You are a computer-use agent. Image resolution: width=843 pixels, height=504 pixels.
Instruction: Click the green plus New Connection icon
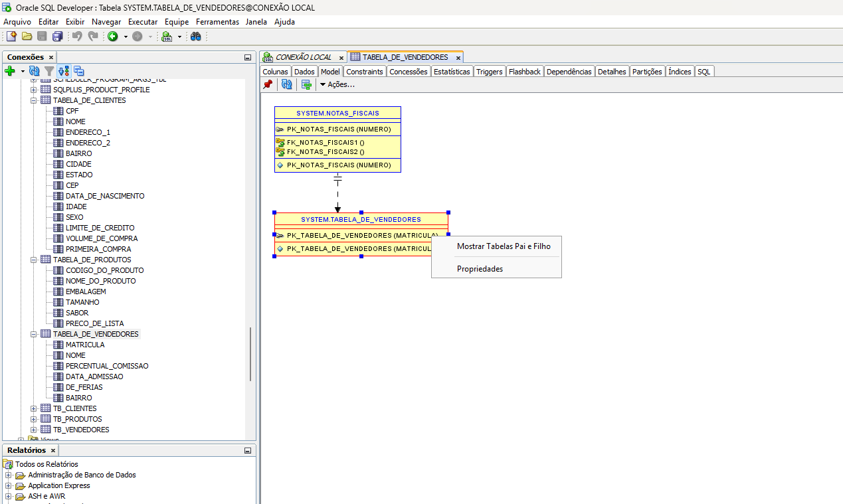tap(10, 70)
